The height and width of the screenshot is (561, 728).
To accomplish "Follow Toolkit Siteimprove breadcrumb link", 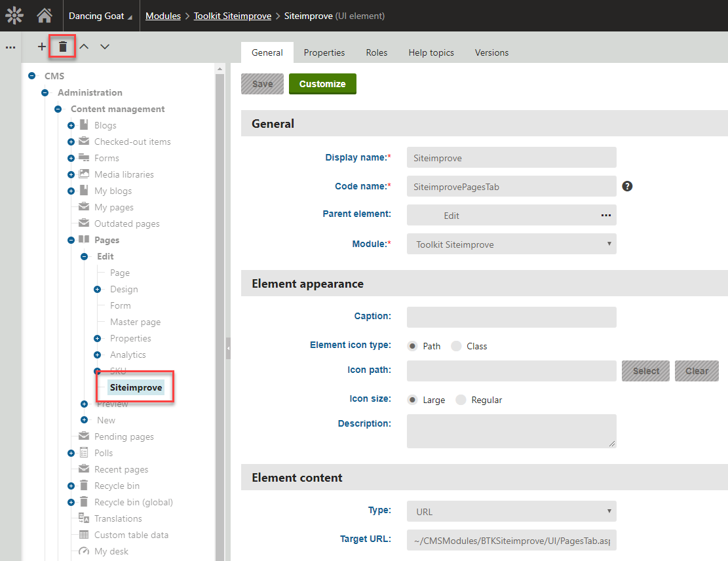I will coord(232,16).
